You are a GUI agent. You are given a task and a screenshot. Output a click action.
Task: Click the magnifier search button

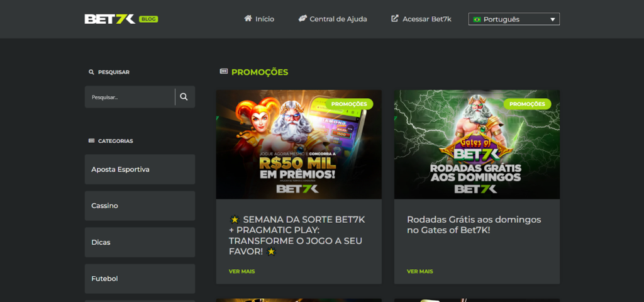[184, 97]
